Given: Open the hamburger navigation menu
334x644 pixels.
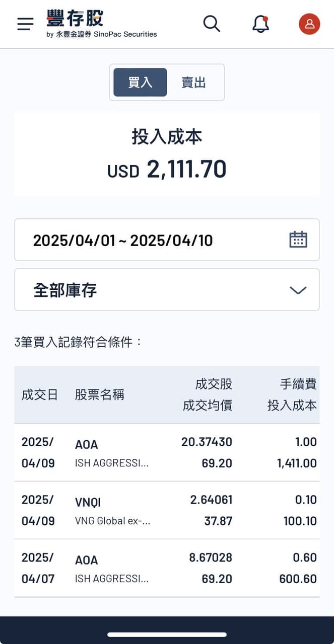Looking at the screenshot, I should click(25, 24).
